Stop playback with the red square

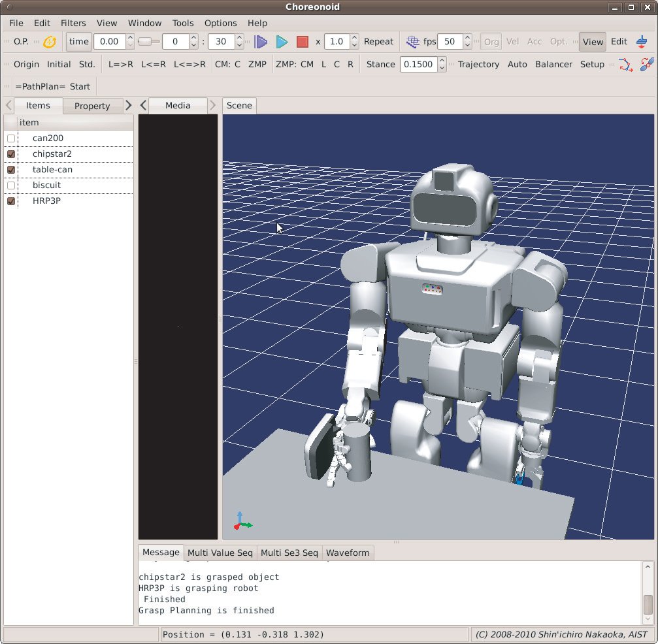click(x=302, y=42)
